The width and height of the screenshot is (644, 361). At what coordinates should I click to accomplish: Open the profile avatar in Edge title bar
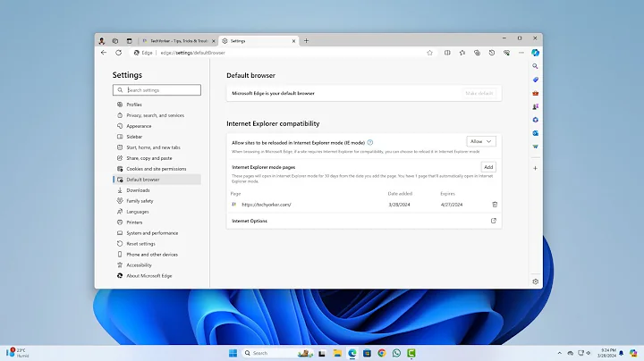click(101, 41)
